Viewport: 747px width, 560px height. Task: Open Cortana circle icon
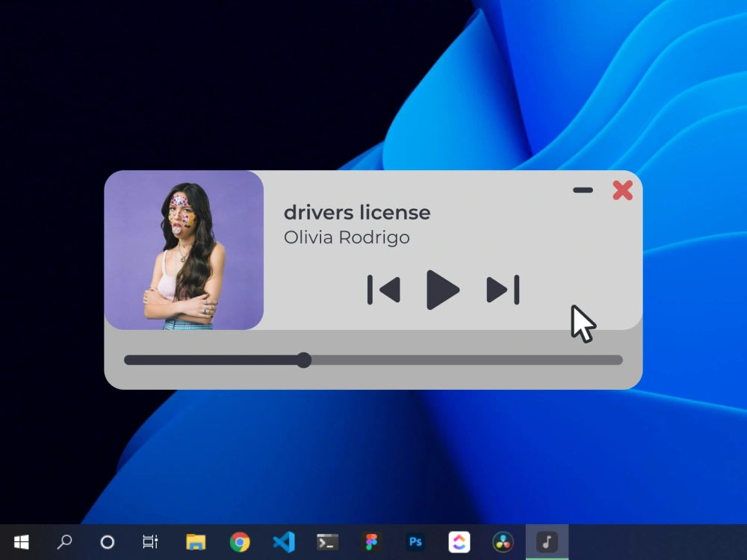point(108,542)
